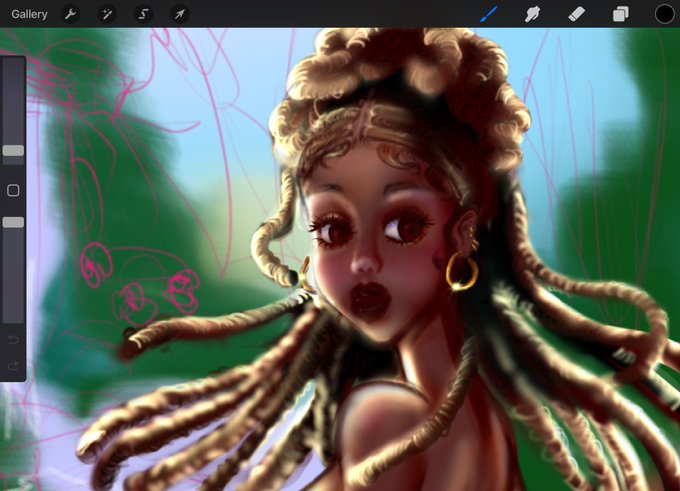Activate the Selection tool

(143, 14)
